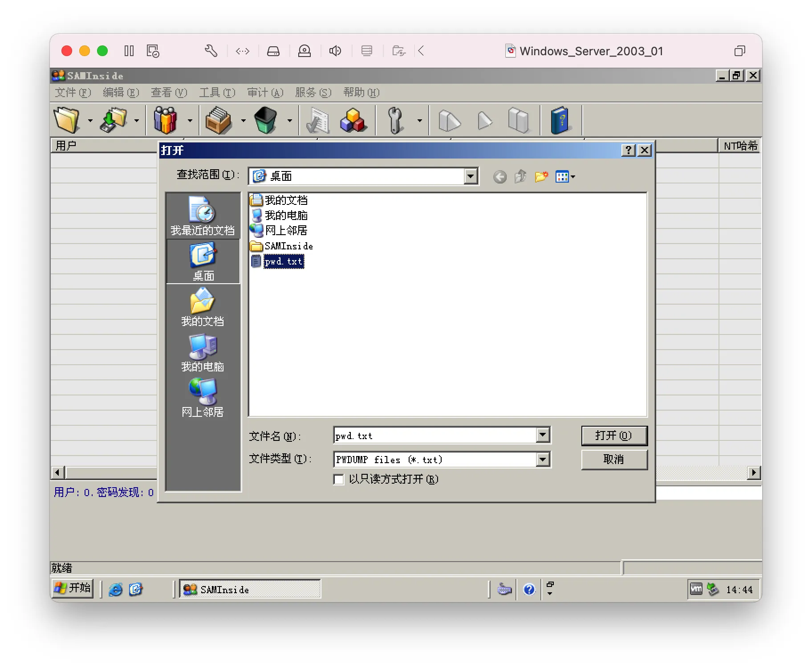
Task: Click the 打开(O) button
Action: pos(614,436)
